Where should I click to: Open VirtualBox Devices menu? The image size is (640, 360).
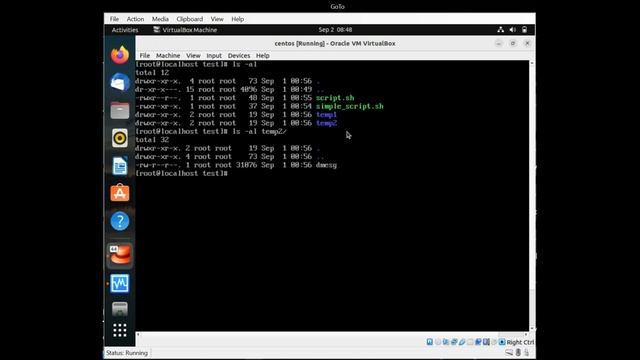(239, 56)
